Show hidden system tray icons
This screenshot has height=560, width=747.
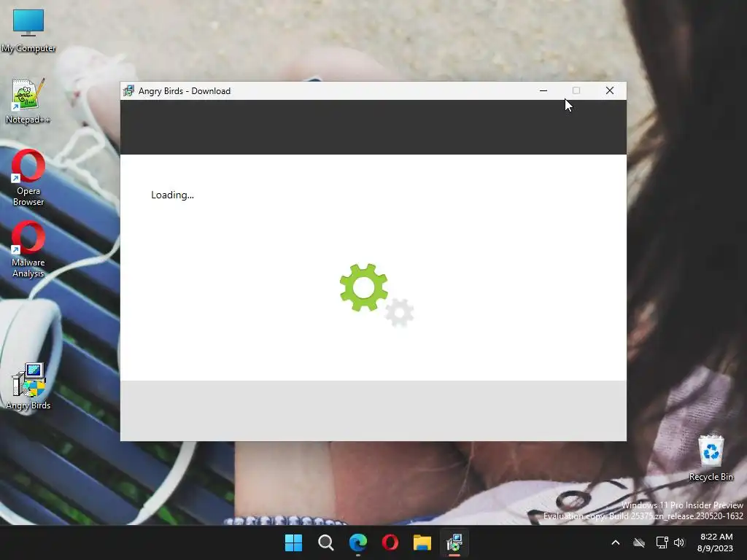(616, 542)
